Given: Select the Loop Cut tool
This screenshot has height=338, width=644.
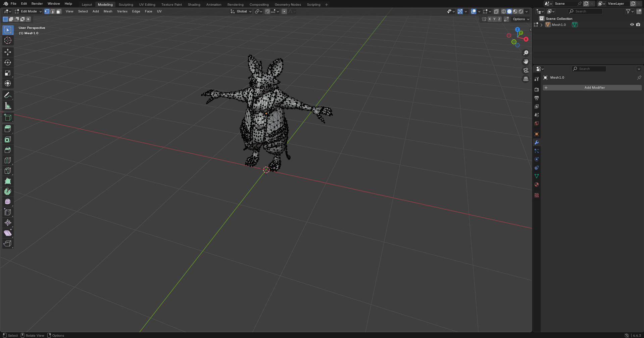Looking at the screenshot, I should point(8,160).
